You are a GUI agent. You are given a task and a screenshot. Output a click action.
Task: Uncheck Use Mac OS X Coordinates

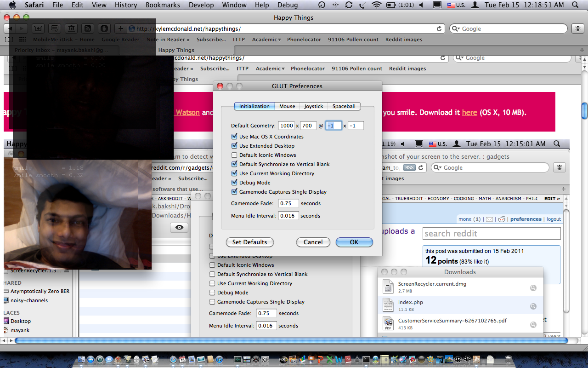(x=235, y=137)
